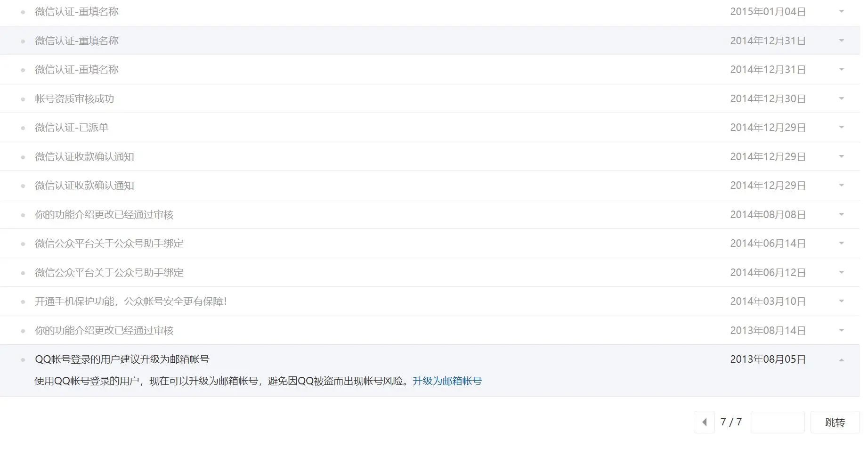Click the bullet dot beside 微信认证-已派单
This screenshot has width=868, height=456.
click(23, 128)
